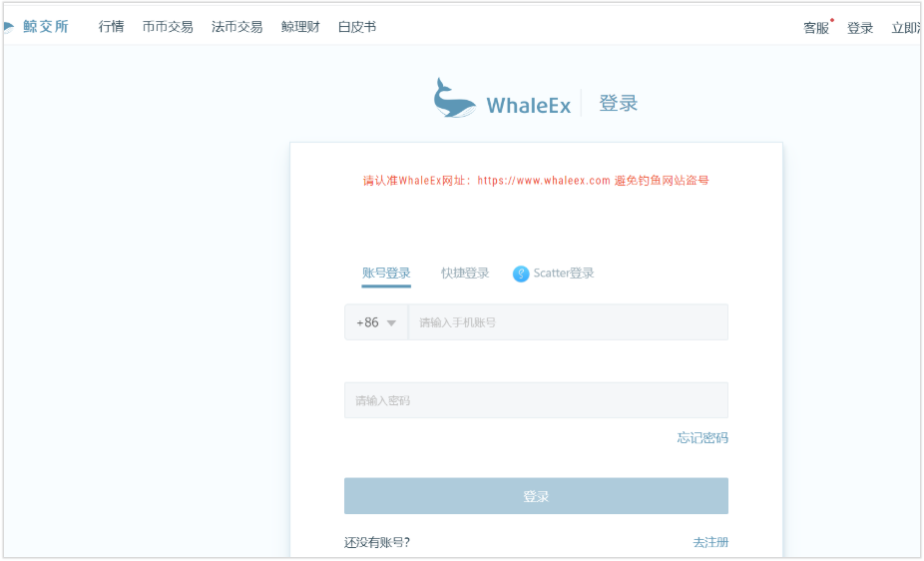Switch to the 快捷登录 tab
Image resolution: width=924 pixels, height=561 pixels.
pos(465,274)
